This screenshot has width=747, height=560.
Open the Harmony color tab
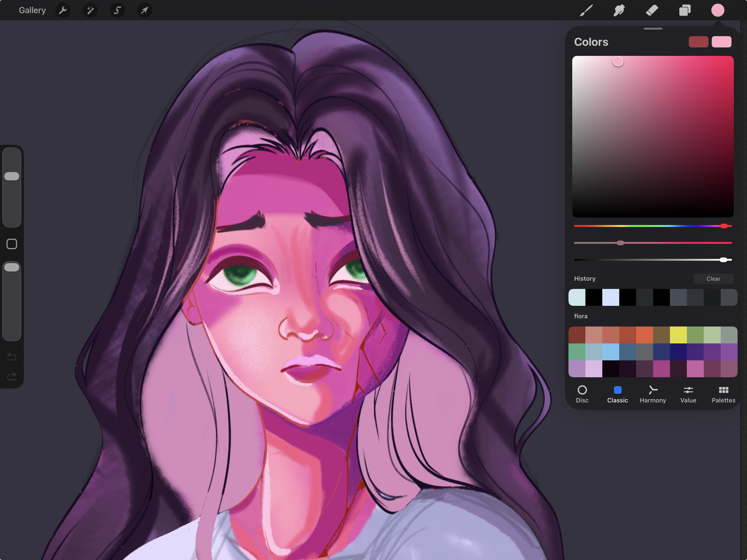653,394
